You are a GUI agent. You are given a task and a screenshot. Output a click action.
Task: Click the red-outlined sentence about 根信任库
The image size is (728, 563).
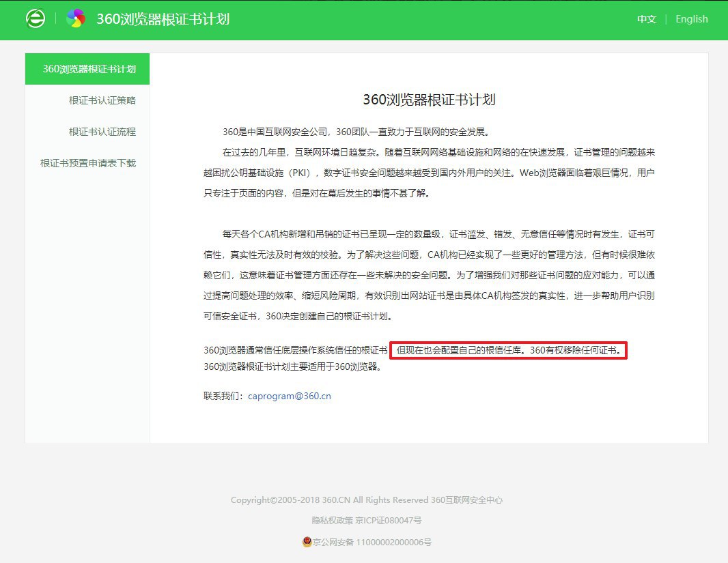tap(508, 351)
